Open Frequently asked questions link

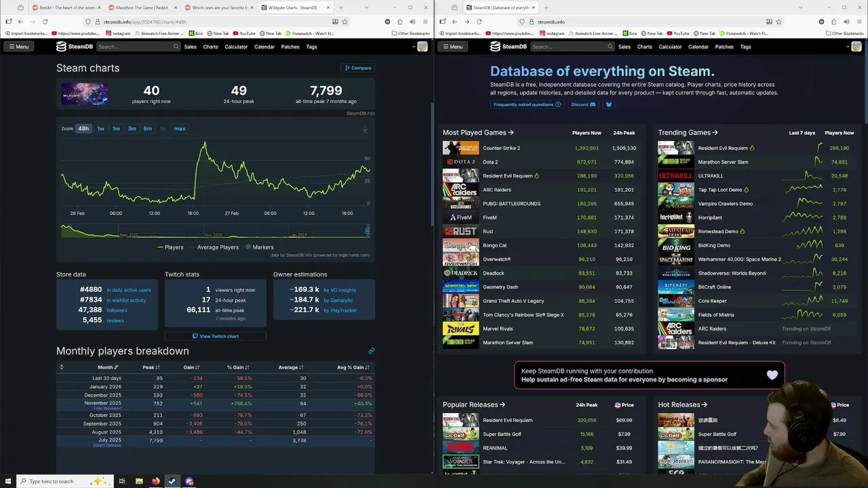point(527,104)
